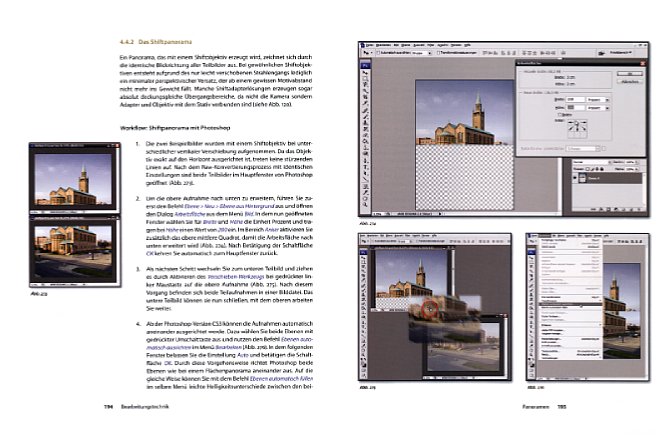
Task: Select the Ebene 0 layer row
Action: click(x=608, y=178)
